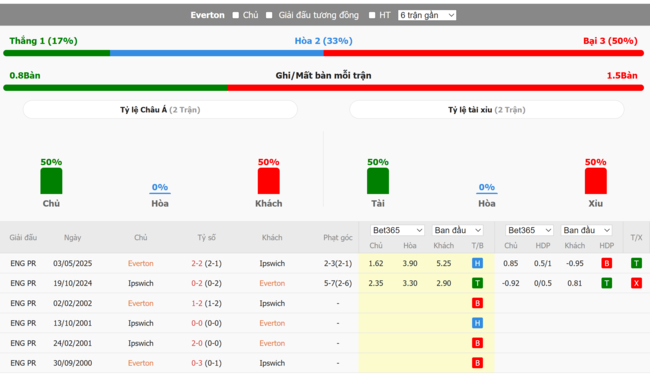This screenshot has width=650, height=379.
Task: Open the 0-0 (0-0) score link
Action: (206, 323)
